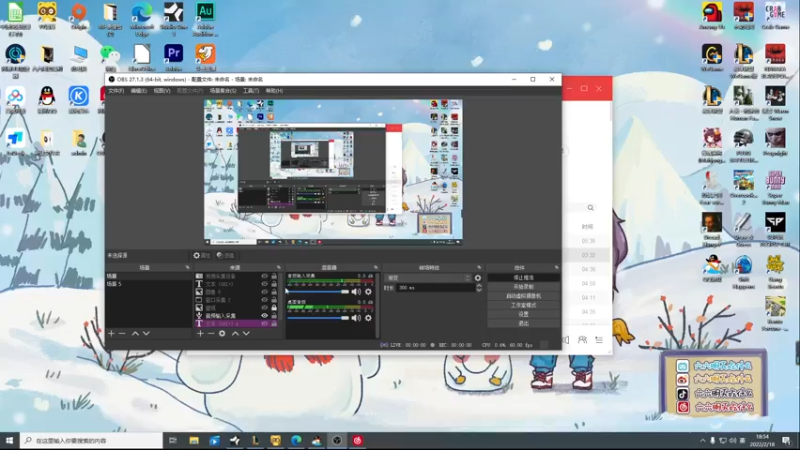800x450 pixels.
Task: Open source properties gear below sources list
Action: 222,333
